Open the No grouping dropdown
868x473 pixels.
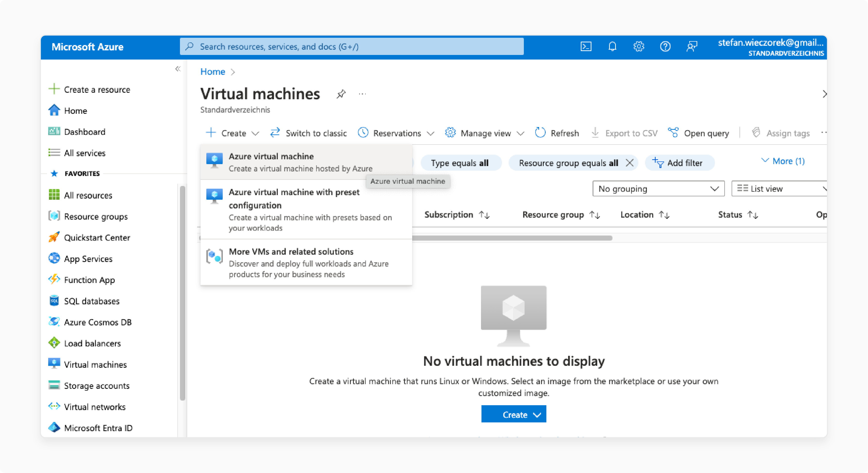(659, 189)
